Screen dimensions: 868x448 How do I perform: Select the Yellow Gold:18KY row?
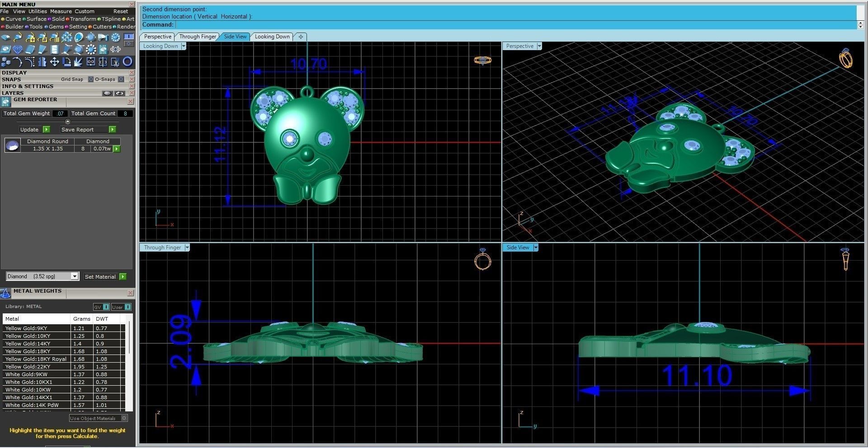[x=63, y=351]
